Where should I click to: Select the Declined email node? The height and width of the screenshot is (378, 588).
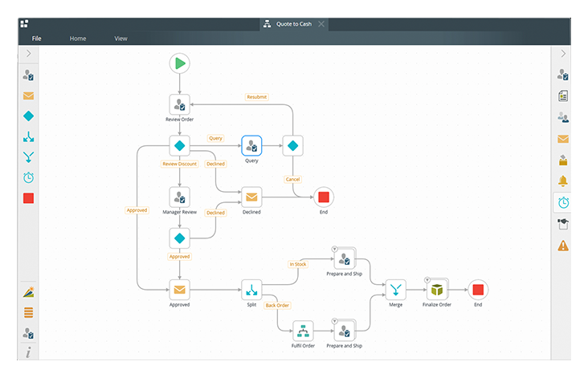click(x=251, y=197)
